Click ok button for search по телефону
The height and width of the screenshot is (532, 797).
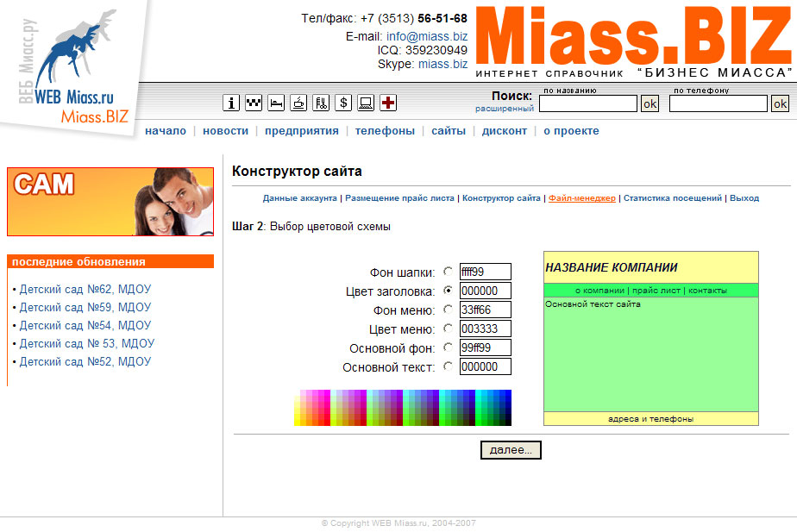coord(780,103)
